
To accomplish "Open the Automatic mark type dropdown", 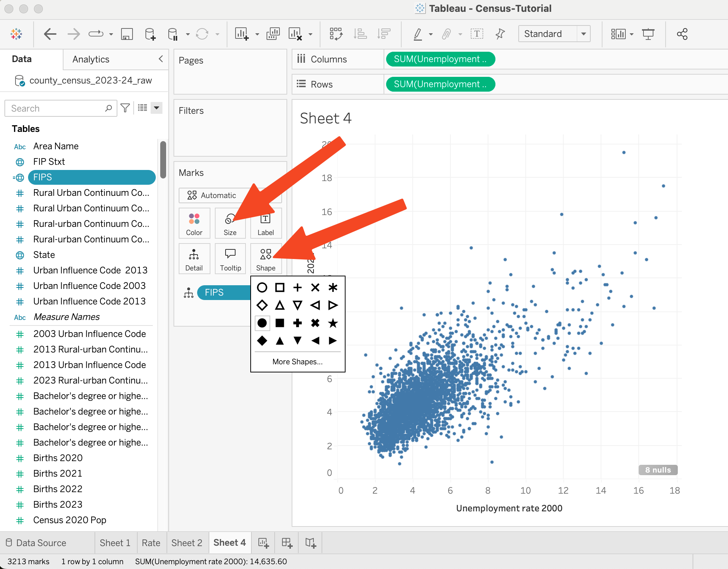I will 230,195.
